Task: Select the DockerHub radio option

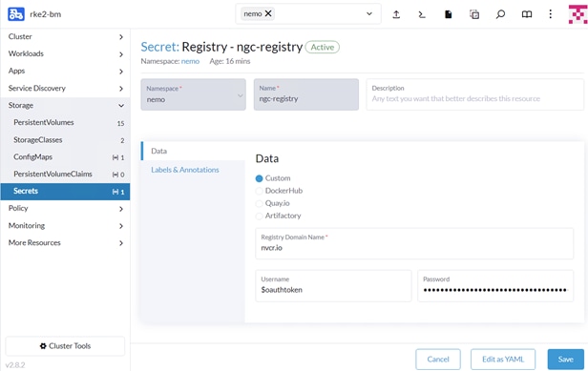Action: [259, 191]
